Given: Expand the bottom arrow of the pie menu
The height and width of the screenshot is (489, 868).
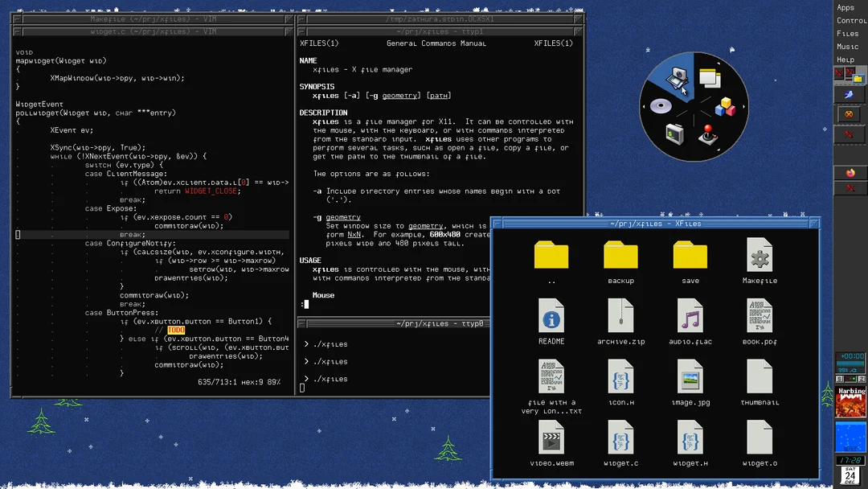Looking at the screenshot, I should point(718,150).
